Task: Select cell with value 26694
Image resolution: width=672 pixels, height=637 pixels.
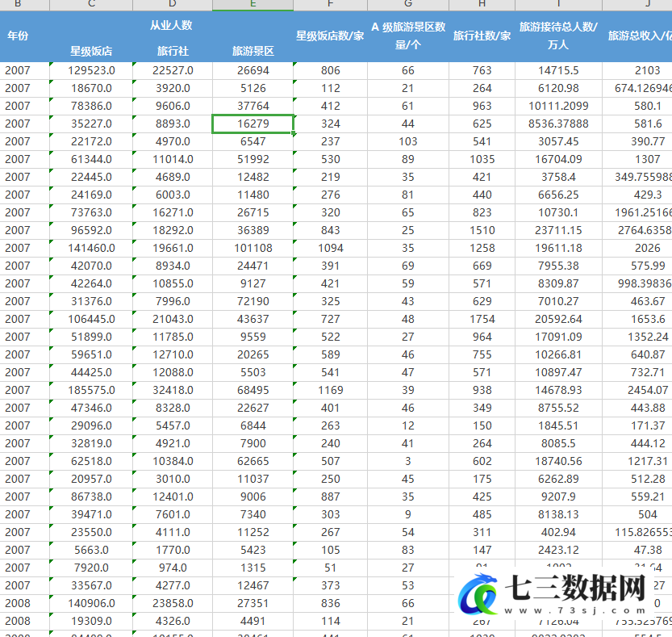Action: tap(253, 71)
